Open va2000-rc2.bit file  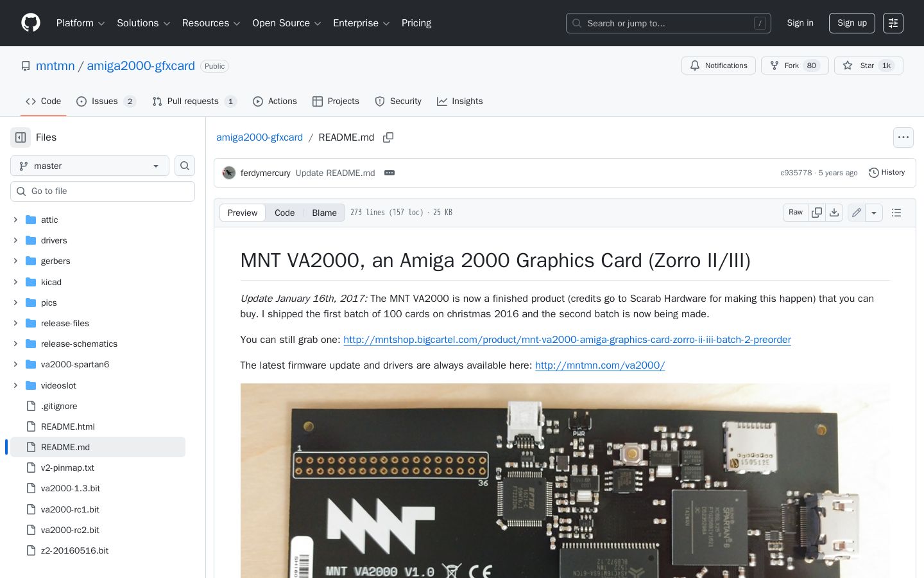[x=70, y=530]
